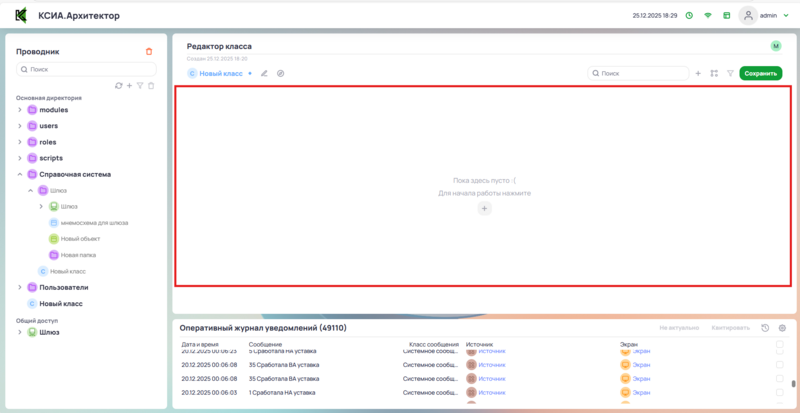Image resolution: width=800 pixels, height=413 pixels.
Task: Click the Поиск field in the explorer panel
Action: tap(87, 70)
